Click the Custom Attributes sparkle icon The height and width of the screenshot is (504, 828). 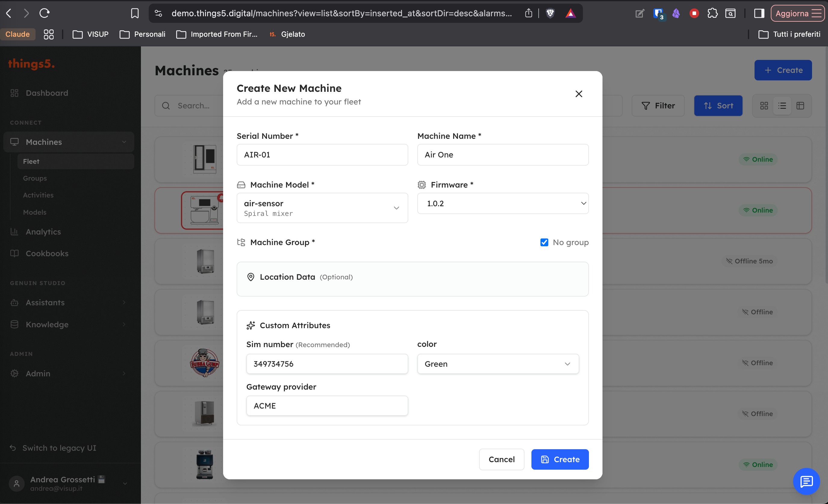tap(250, 325)
